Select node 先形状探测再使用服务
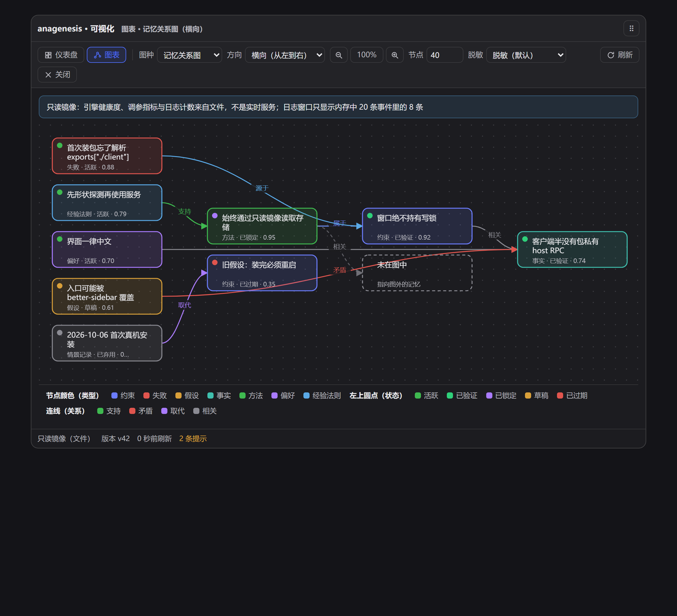This screenshot has height=616, width=677. [107, 203]
